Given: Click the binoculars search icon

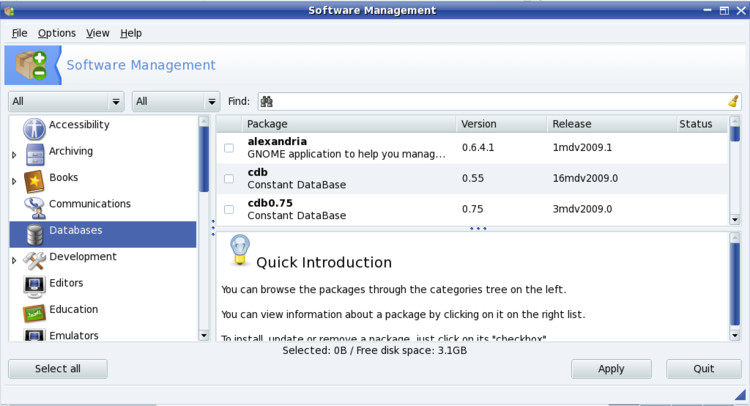Looking at the screenshot, I should click(266, 101).
